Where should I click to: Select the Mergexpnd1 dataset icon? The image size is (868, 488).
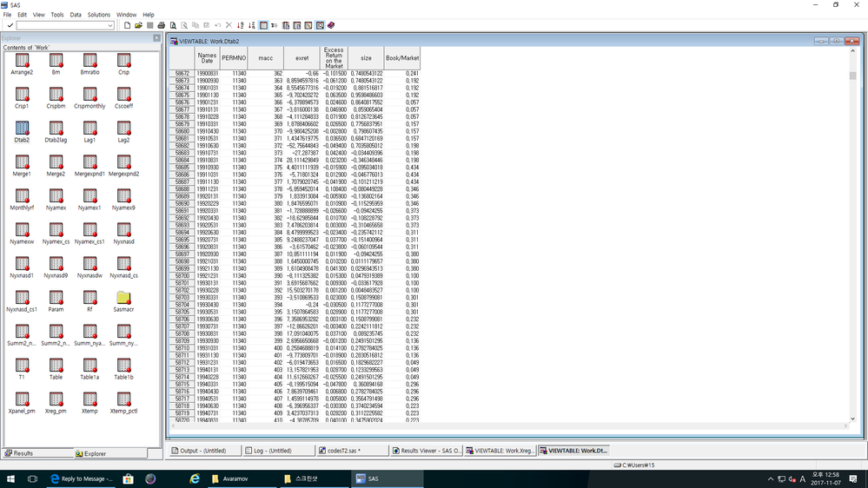pos(89,162)
